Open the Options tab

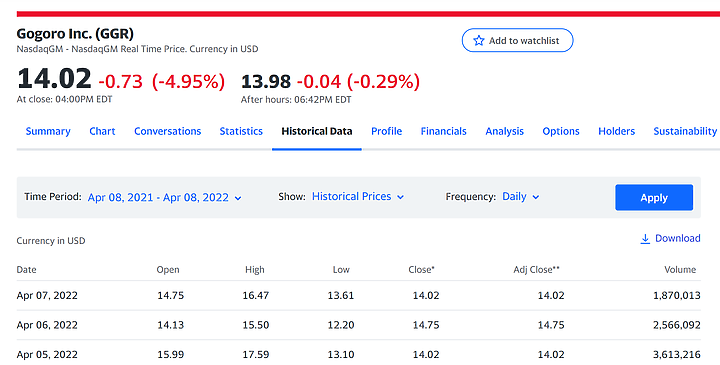pyautogui.click(x=561, y=131)
